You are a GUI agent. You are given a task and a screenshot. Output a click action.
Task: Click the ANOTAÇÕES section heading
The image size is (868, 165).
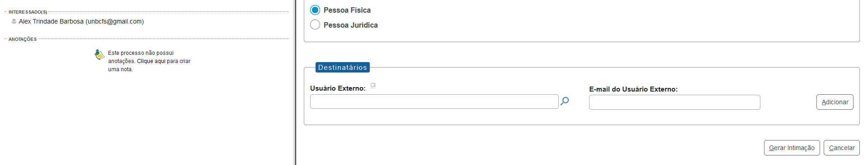click(23, 39)
